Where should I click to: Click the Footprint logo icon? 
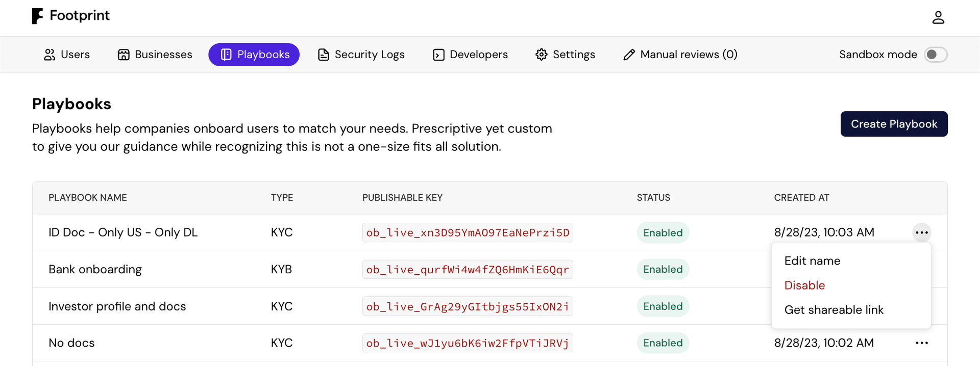tap(37, 16)
